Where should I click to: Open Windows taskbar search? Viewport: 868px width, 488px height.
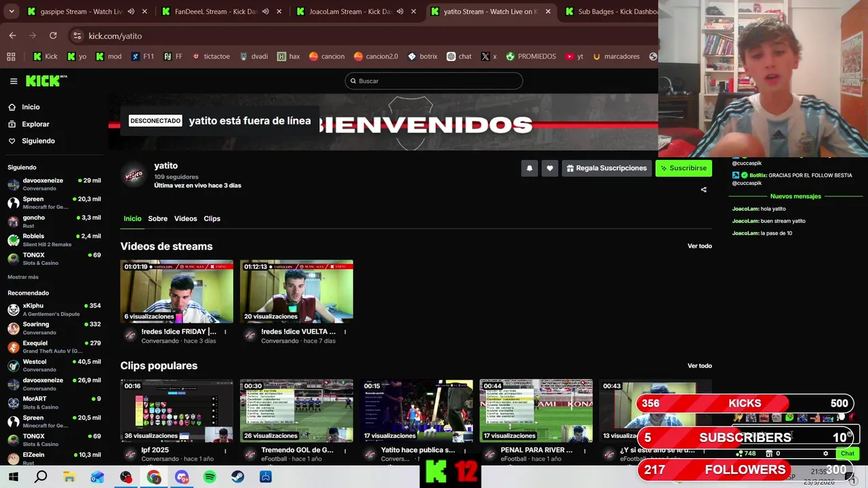41,477
